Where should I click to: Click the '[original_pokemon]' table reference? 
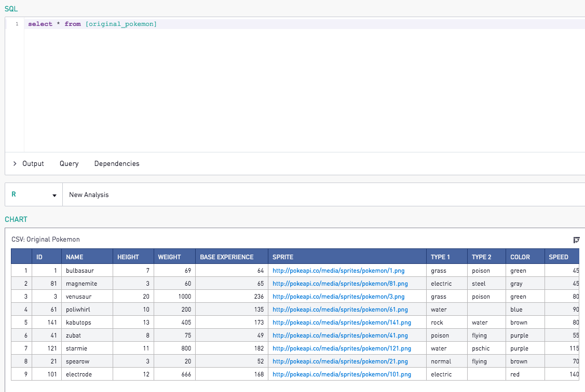coord(121,24)
